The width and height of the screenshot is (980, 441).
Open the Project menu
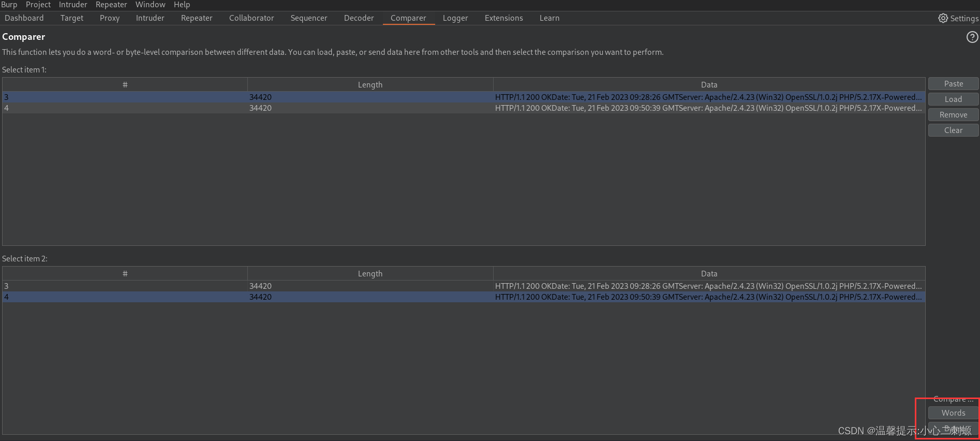tap(38, 5)
